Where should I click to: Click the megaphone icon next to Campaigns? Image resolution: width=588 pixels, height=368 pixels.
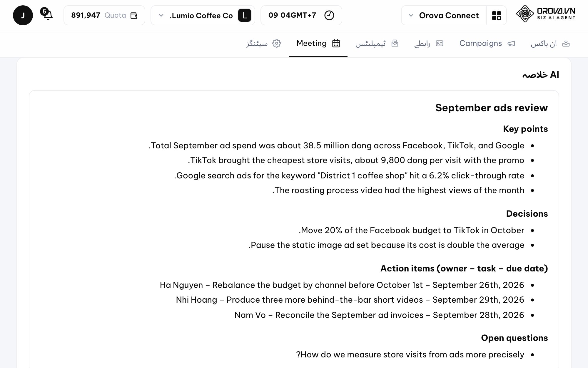(x=512, y=43)
